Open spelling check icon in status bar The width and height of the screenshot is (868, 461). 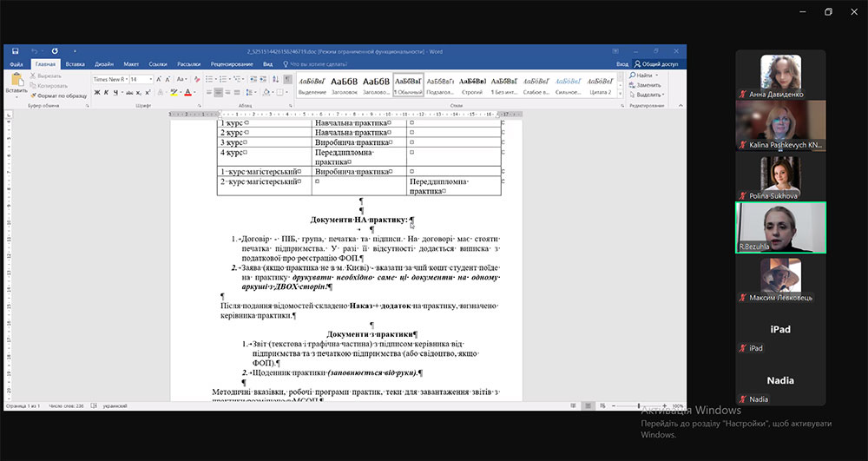[94, 405]
